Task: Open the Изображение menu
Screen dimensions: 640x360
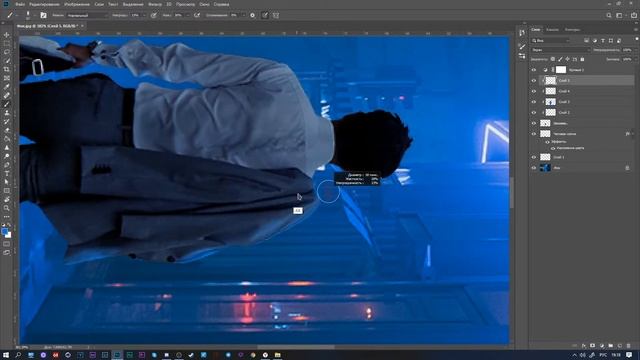Action: 77,4
